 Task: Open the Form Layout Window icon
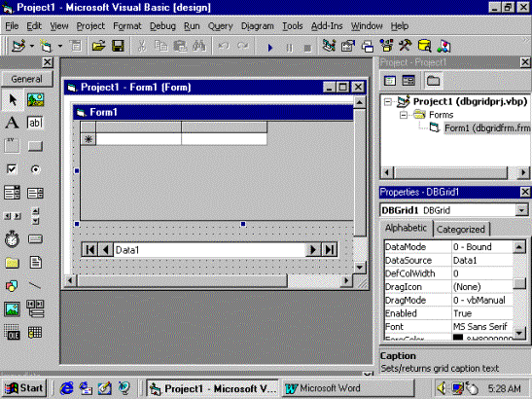367,46
